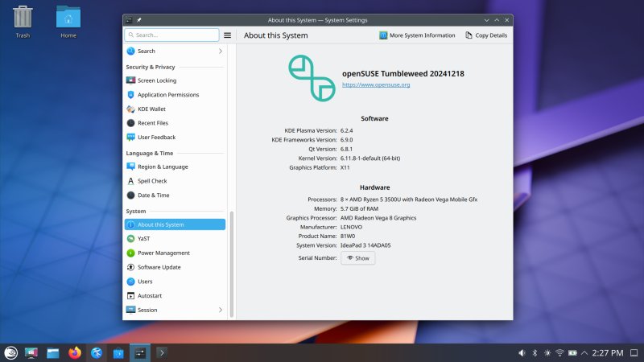
Task: Open battery status tray icon
Action: point(572,353)
